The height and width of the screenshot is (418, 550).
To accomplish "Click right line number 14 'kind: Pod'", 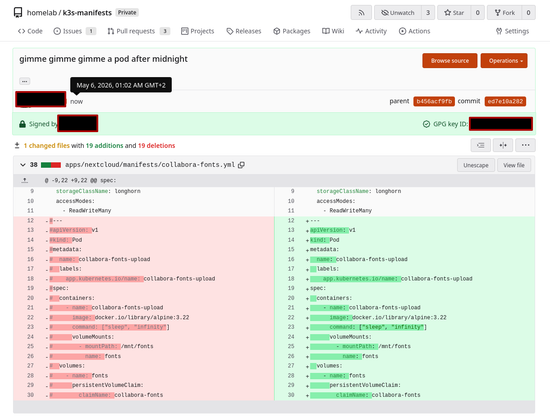I will pos(291,240).
